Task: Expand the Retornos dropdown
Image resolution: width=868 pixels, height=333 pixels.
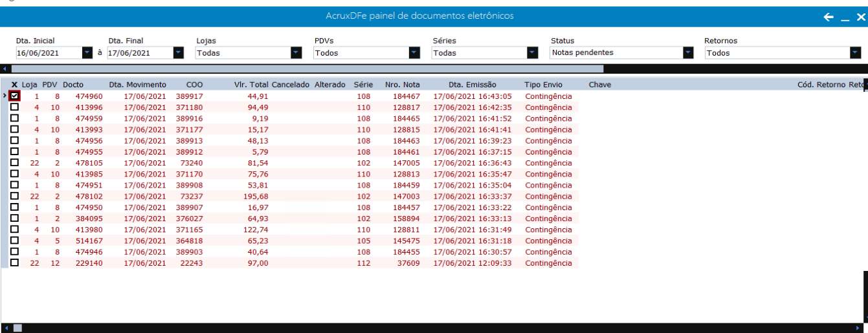Action: pyautogui.click(x=856, y=53)
